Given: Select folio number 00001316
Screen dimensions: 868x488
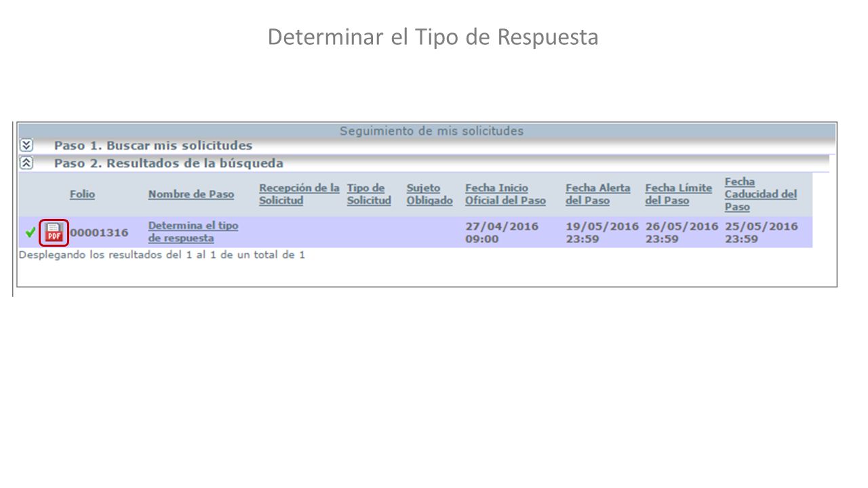Looking at the screenshot, I should tap(99, 232).
